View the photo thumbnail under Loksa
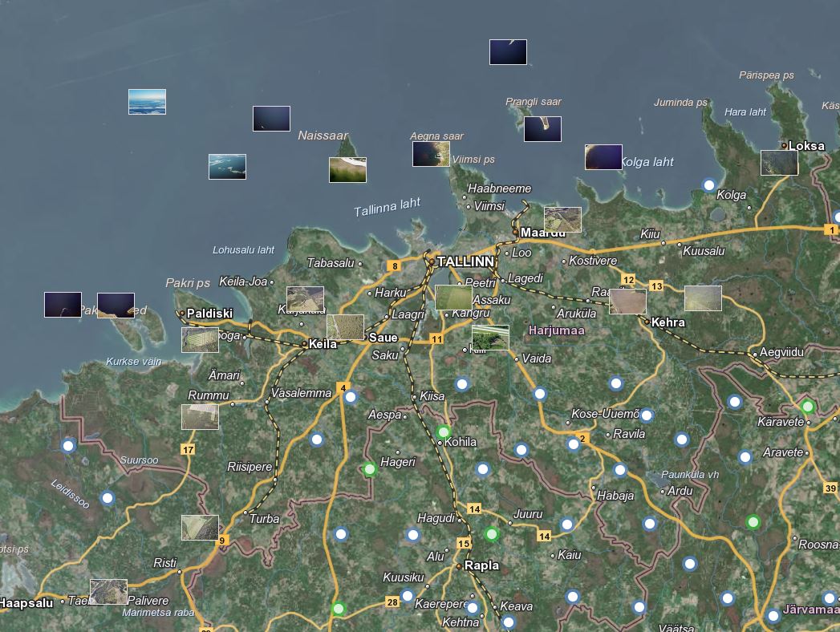 pos(780,163)
